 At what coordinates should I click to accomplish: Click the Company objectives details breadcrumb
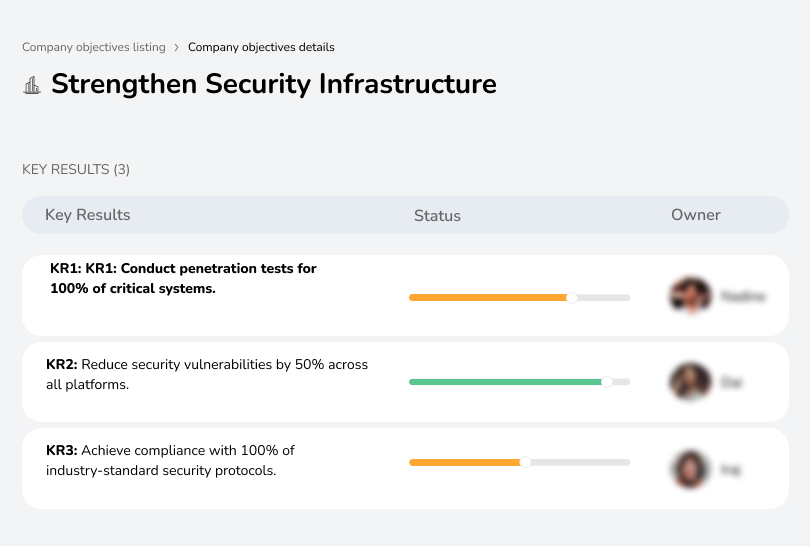tap(261, 47)
